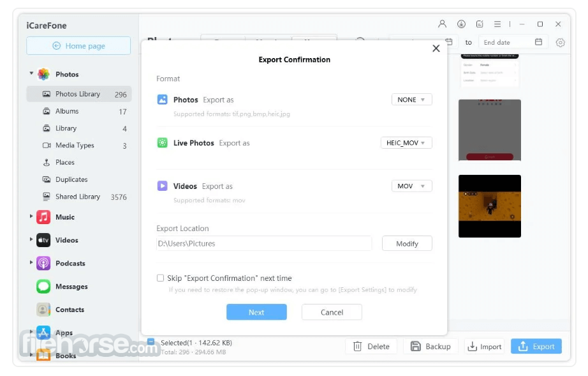Click Modify export location button
This screenshot has height=376, width=588.
[x=407, y=243]
